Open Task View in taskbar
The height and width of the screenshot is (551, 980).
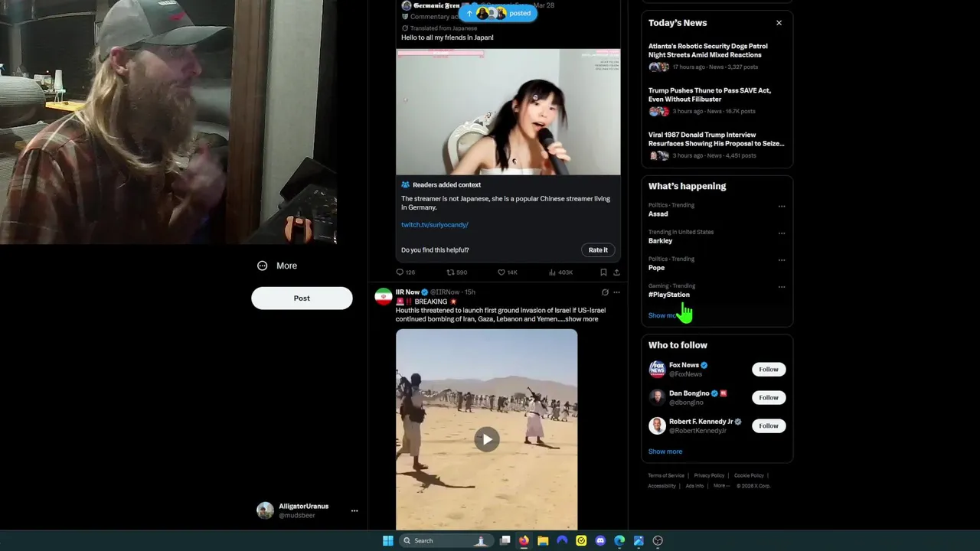click(505, 541)
